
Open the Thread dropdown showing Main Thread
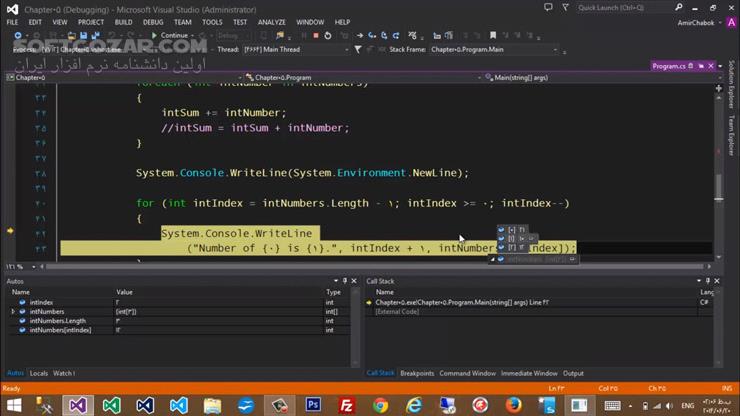(x=296, y=49)
